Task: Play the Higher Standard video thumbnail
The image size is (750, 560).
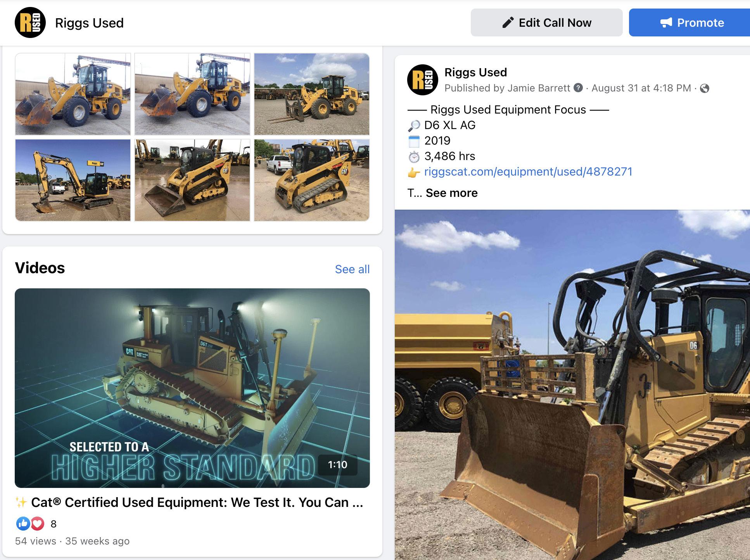Action: [x=192, y=388]
